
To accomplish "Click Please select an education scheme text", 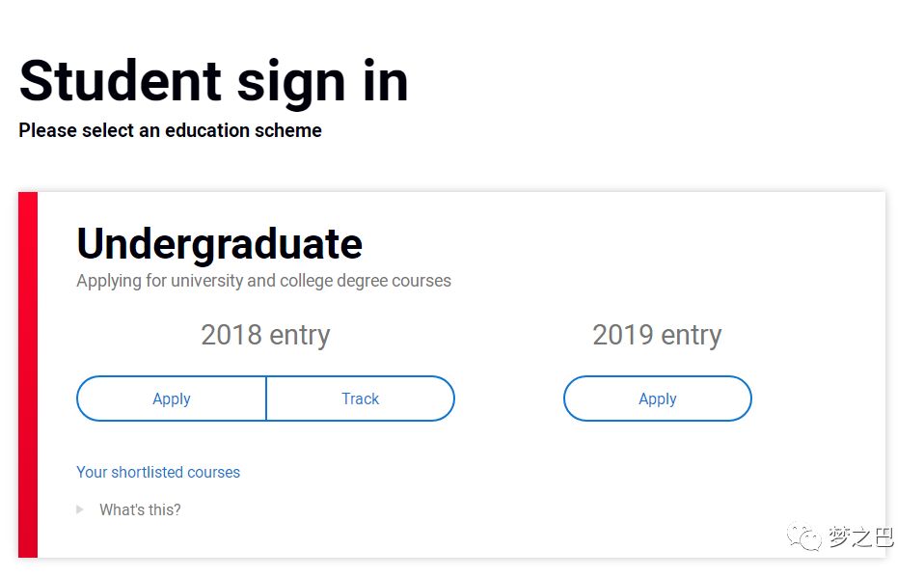I will click(171, 130).
